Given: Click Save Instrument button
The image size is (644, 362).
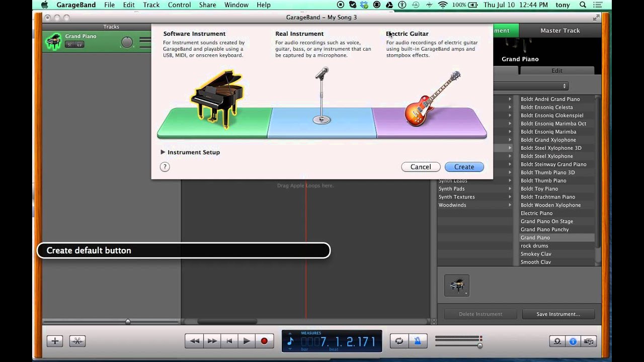Looking at the screenshot, I should (x=558, y=314).
